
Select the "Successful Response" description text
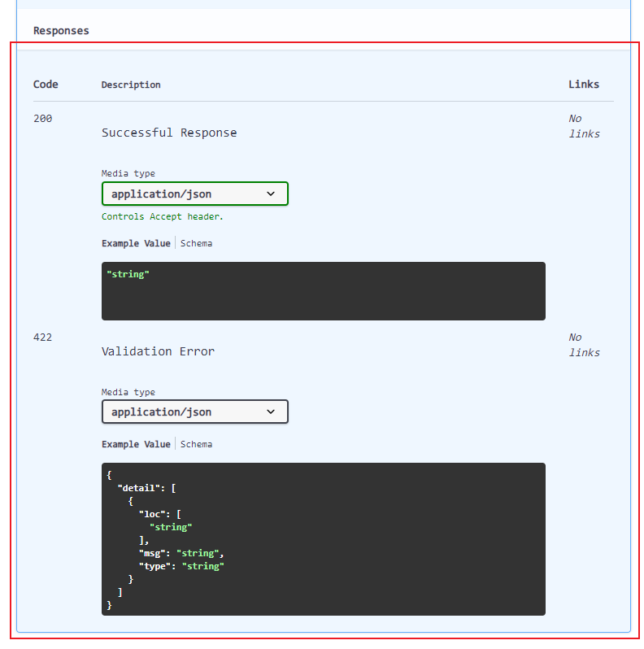coord(169,133)
